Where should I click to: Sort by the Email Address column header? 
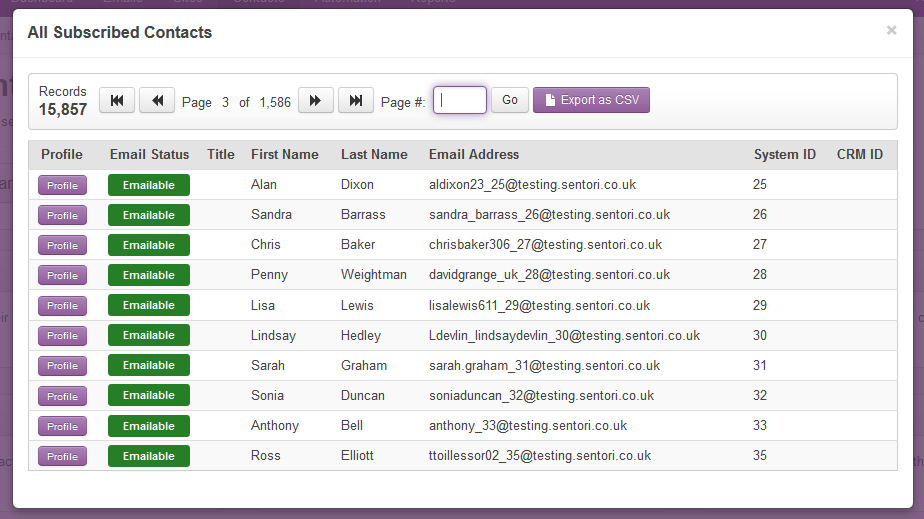click(474, 154)
